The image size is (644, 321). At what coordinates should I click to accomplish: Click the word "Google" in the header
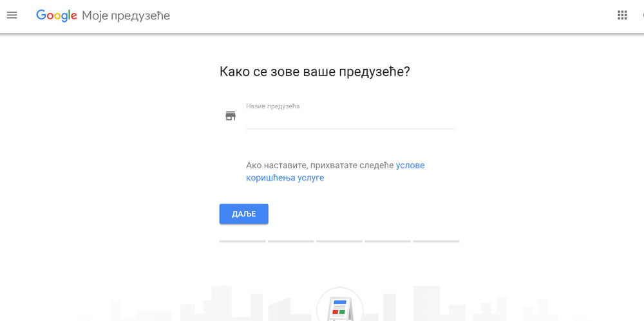(57, 15)
